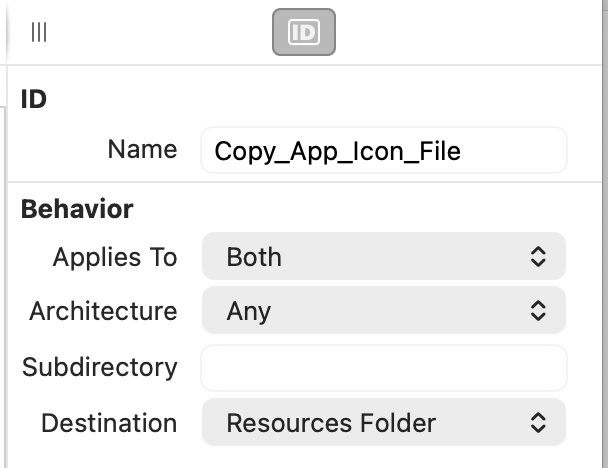This screenshot has width=608, height=468.
Task: Select the Resources Folder value
Action: coord(331,423)
